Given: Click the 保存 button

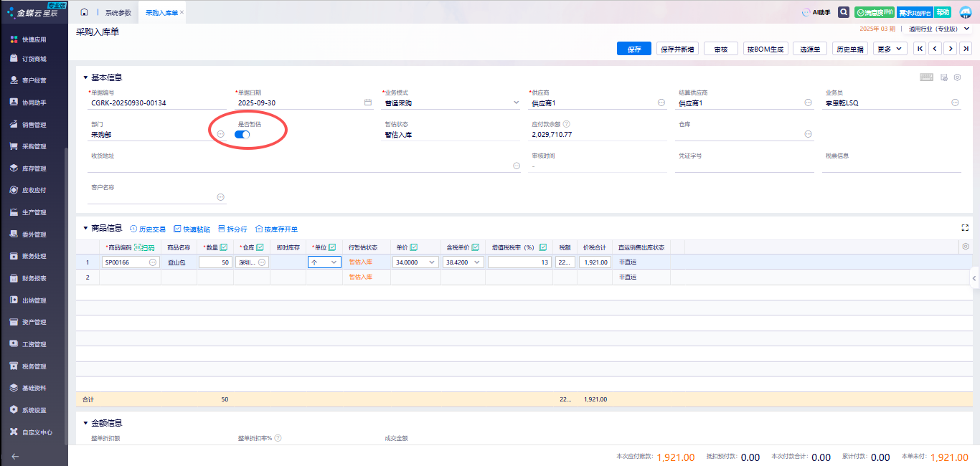Looking at the screenshot, I should [x=634, y=49].
